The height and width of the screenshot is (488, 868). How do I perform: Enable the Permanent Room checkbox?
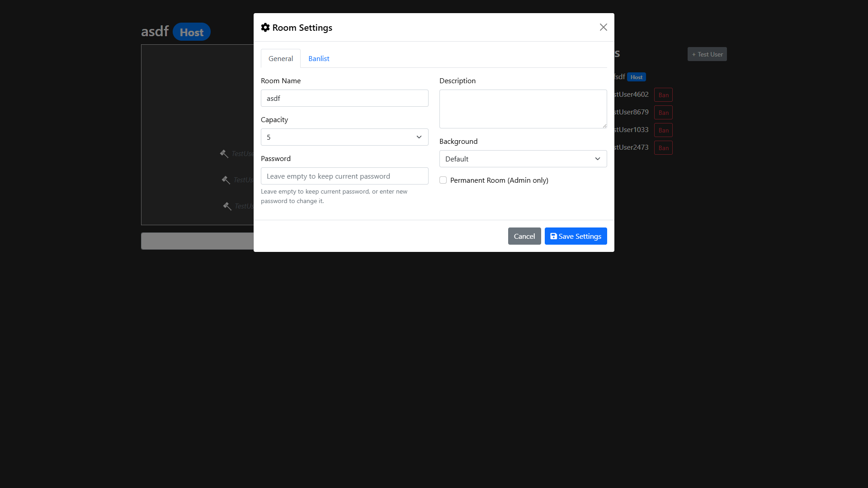pyautogui.click(x=443, y=180)
